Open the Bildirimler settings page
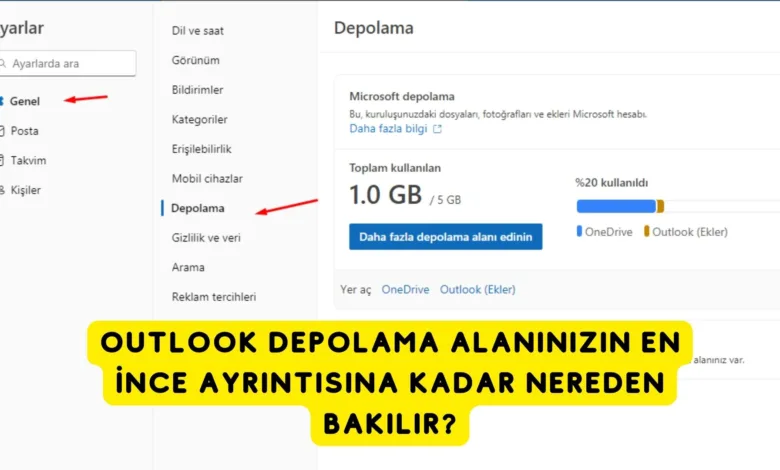The width and height of the screenshot is (780, 470). [x=197, y=90]
